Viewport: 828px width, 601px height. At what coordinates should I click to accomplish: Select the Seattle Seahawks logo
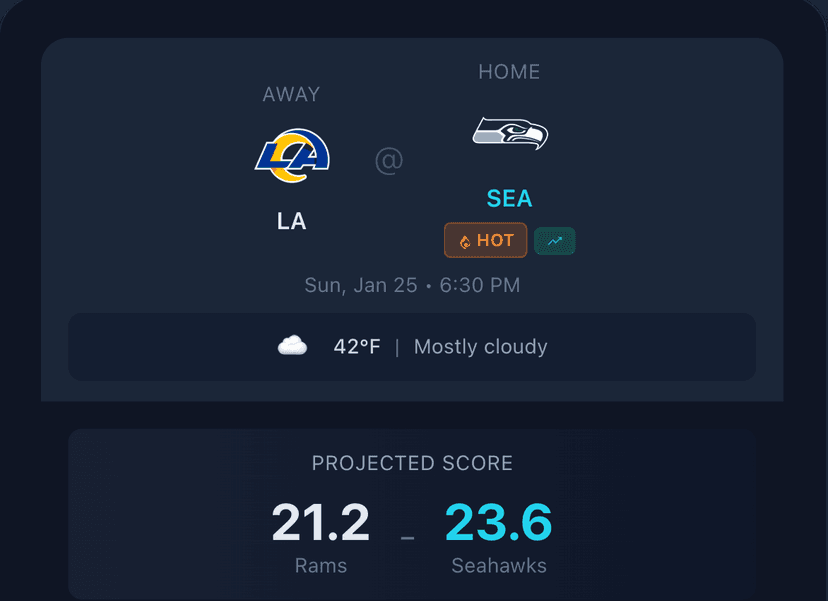coord(509,133)
